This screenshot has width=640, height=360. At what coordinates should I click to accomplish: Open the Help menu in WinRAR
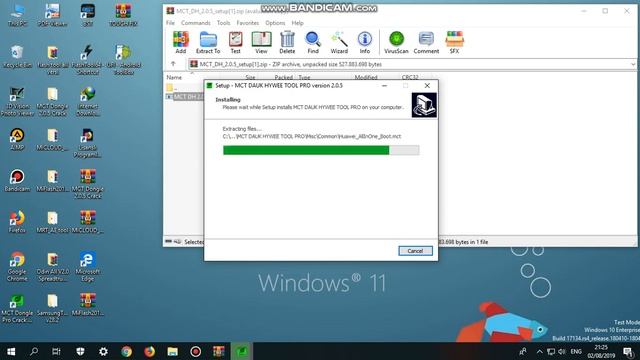[x=297, y=23]
